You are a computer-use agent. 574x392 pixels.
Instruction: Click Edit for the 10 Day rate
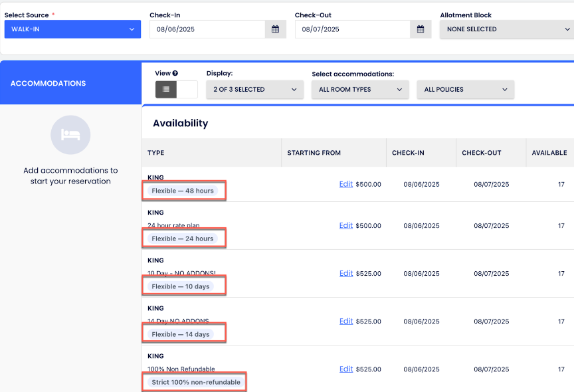(345, 273)
